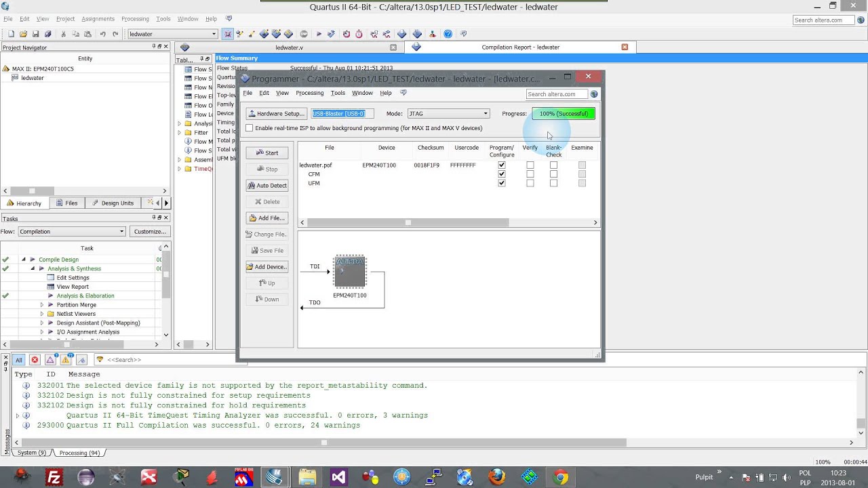Click the TimeQuest timing analyzer clock icon
The width and height of the screenshot is (868, 488).
359,34
